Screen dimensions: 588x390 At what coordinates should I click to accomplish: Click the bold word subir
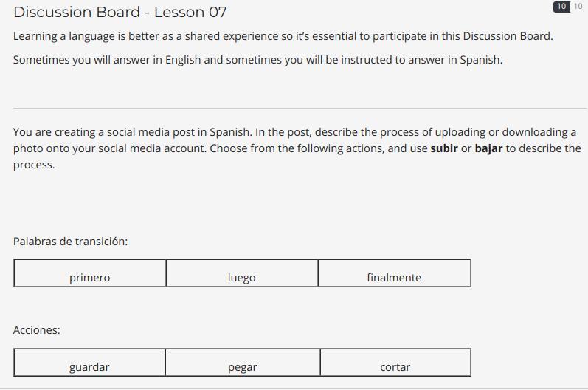tap(444, 148)
